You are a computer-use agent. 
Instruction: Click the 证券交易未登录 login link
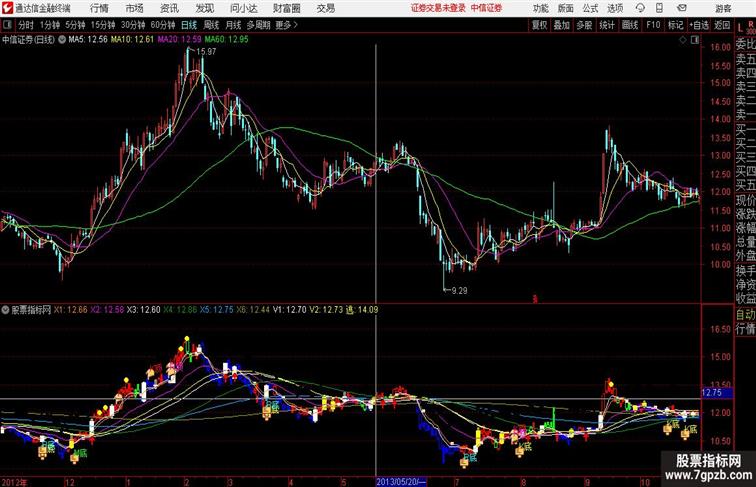(438, 8)
